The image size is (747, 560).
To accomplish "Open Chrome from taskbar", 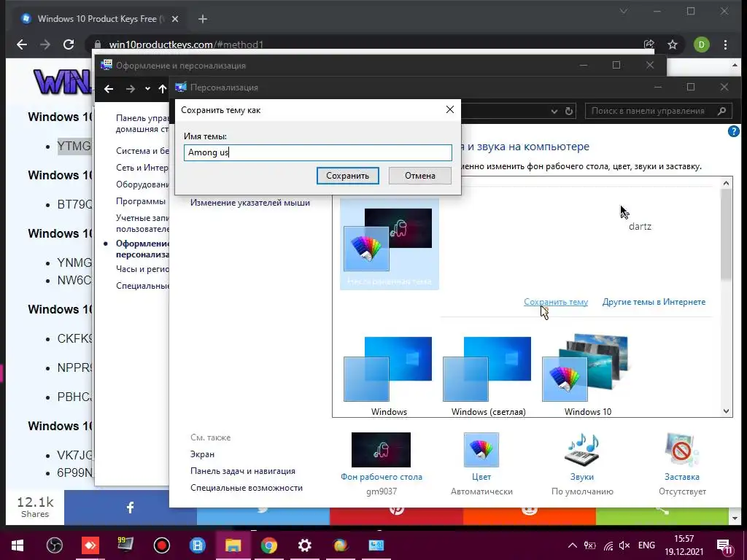I will [x=268, y=545].
